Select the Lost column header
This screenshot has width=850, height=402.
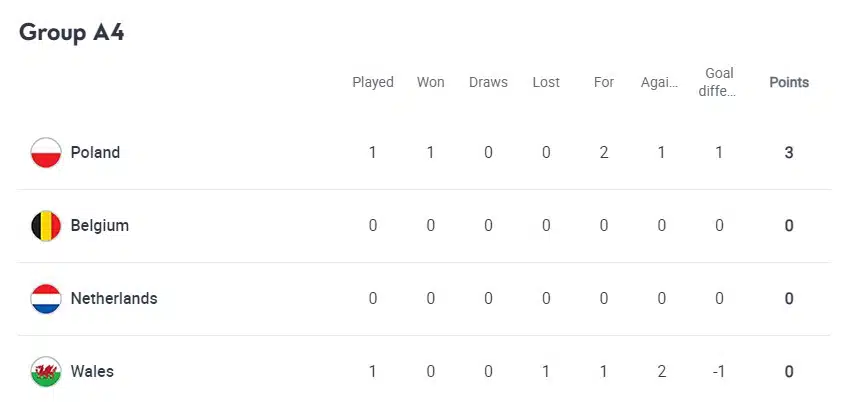tap(546, 82)
